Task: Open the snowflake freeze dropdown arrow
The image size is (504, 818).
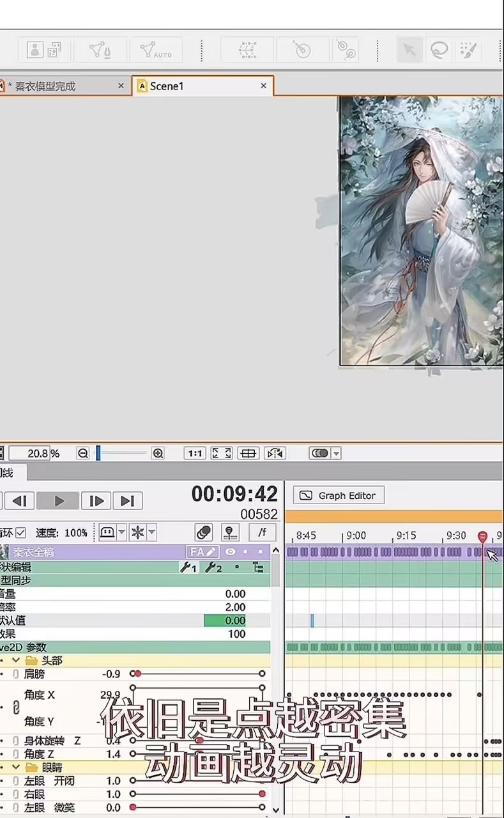Action: tap(151, 532)
